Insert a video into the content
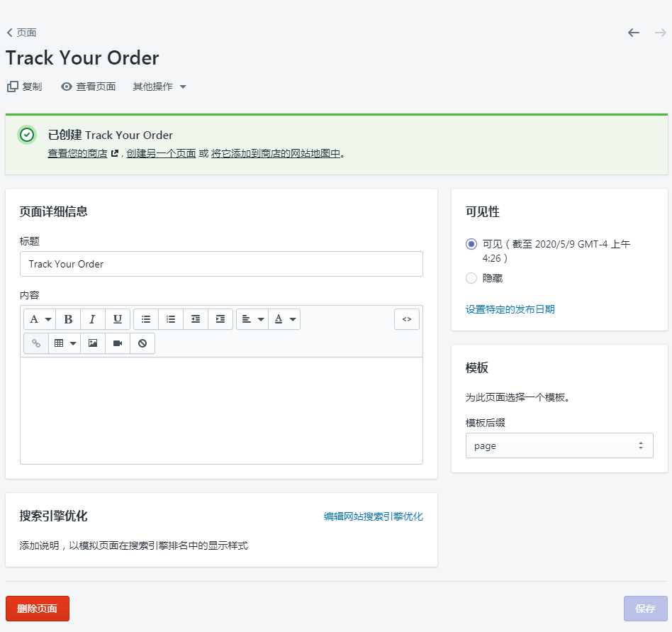 coord(117,343)
